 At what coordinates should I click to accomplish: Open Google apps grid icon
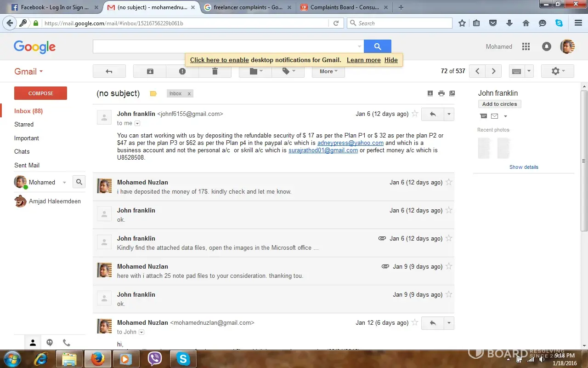pyautogui.click(x=526, y=46)
